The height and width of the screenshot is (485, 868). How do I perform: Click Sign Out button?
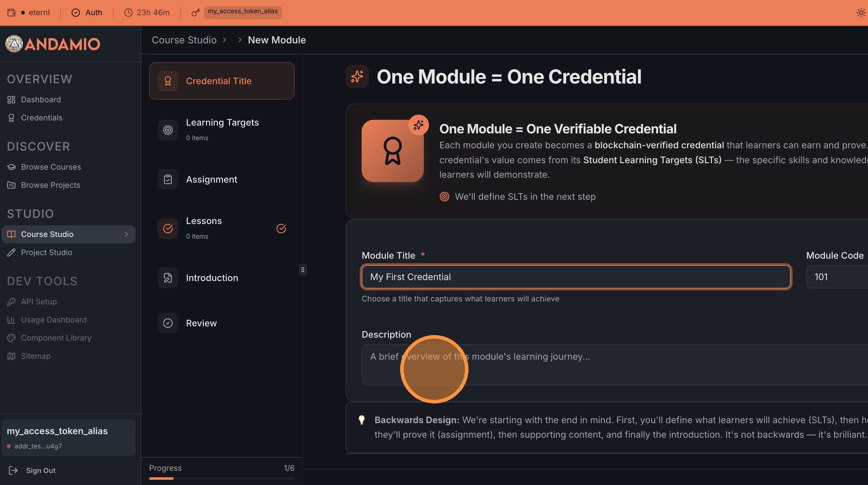tap(40, 470)
